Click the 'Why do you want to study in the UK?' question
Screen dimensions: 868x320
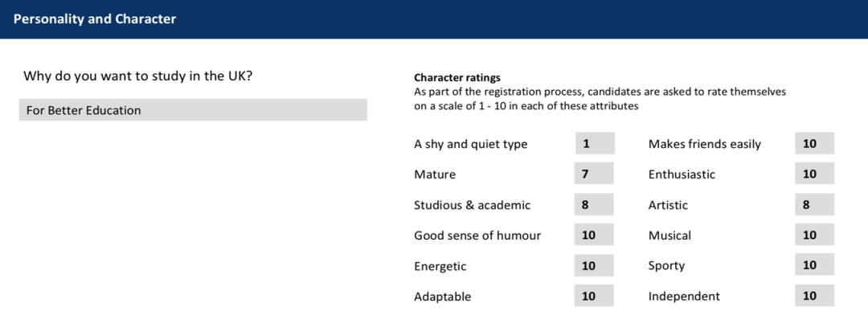coord(138,76)
